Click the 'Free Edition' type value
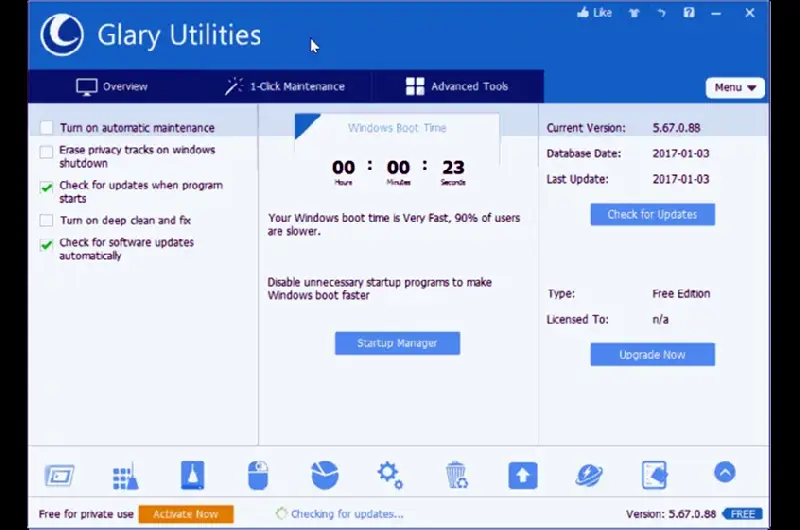Screen dimensions: 800x530 (x=681, y=294)
